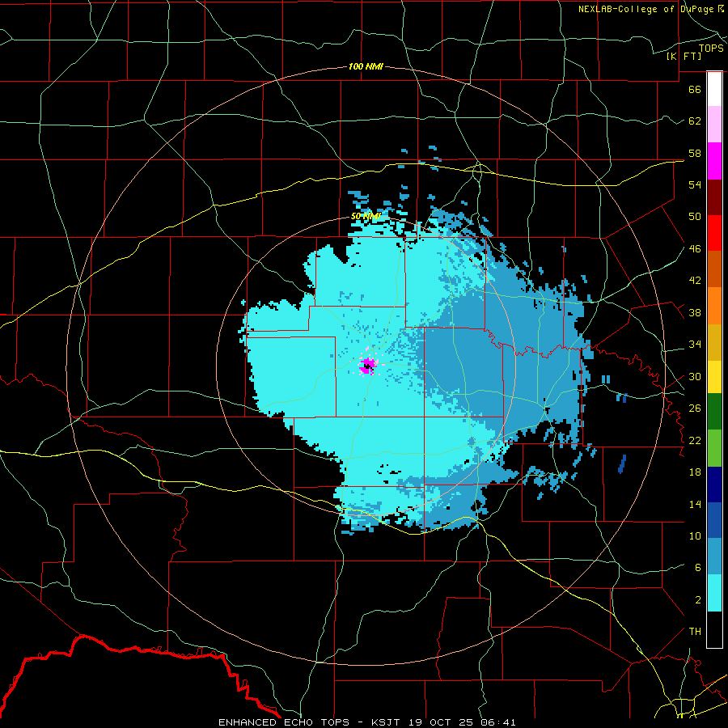This screenshot has height=728, width=728.
Task: Click the "100 NMI" range ring label
Action: [366, 66]
